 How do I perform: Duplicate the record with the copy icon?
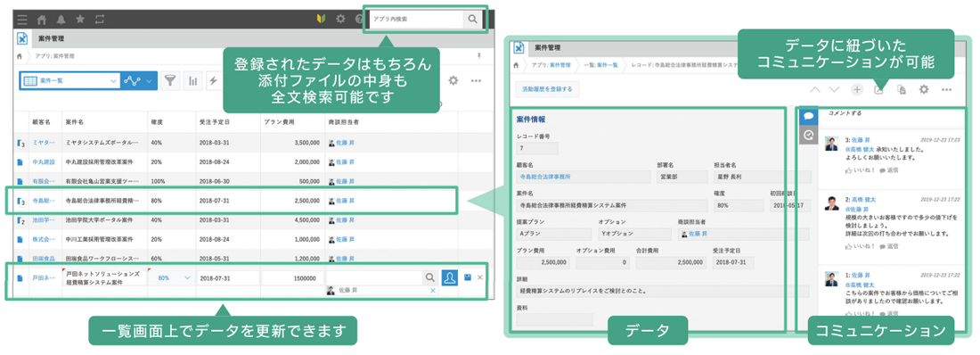[x=902, y=89]
